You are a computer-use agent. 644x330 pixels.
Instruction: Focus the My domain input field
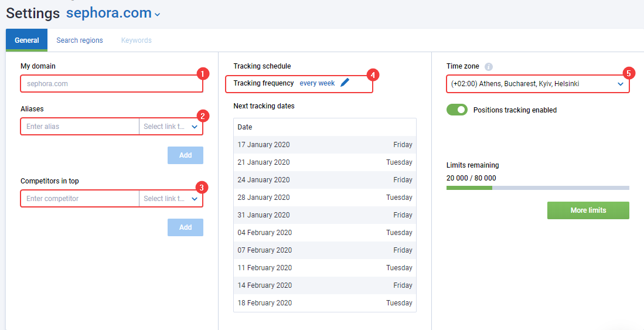click(112, 84)
